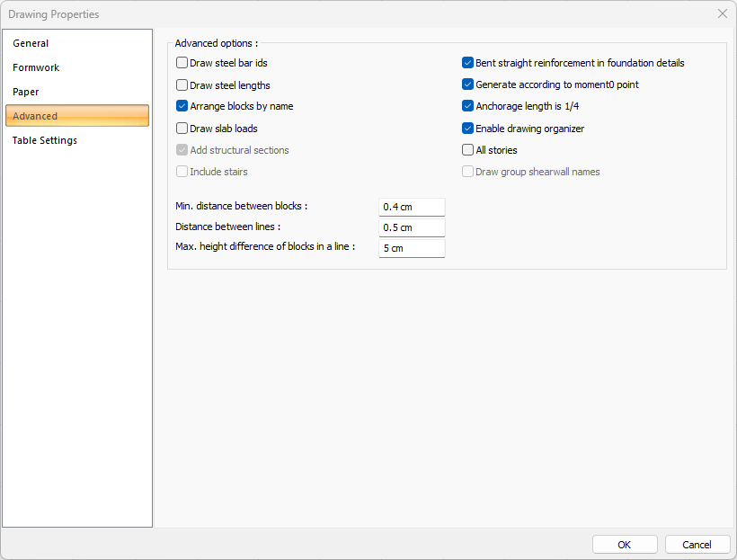The height and width of the screenshot is (560, 737).
Task: Toggle Anchorage length is 1/4 checkbox
Action: (x=467, y=106)
